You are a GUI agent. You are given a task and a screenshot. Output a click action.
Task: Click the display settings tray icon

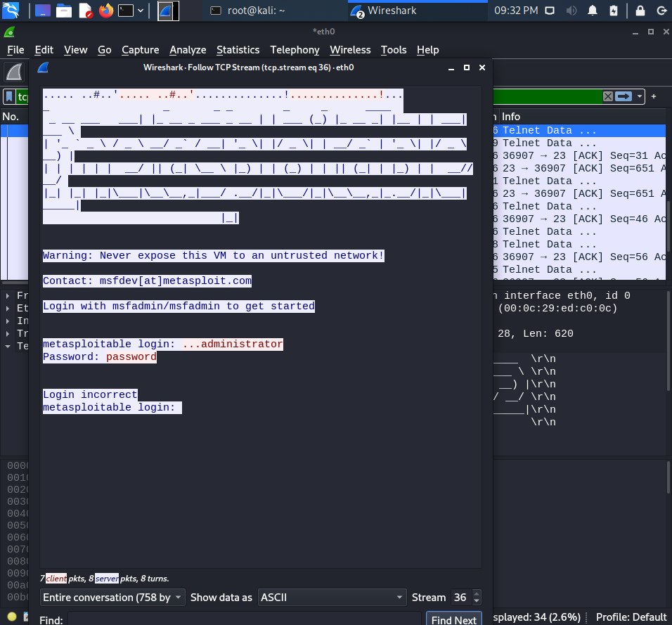(x=550, y=11)
